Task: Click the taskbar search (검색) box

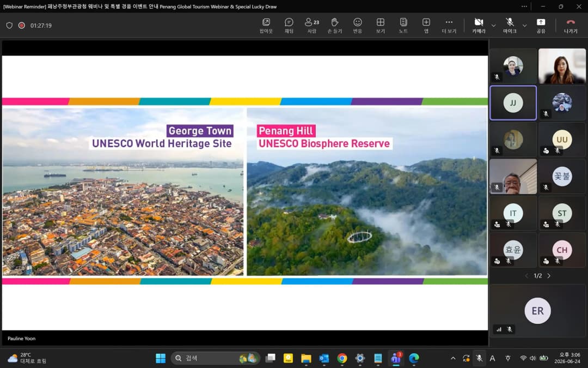Action: (x=216, y=358)
